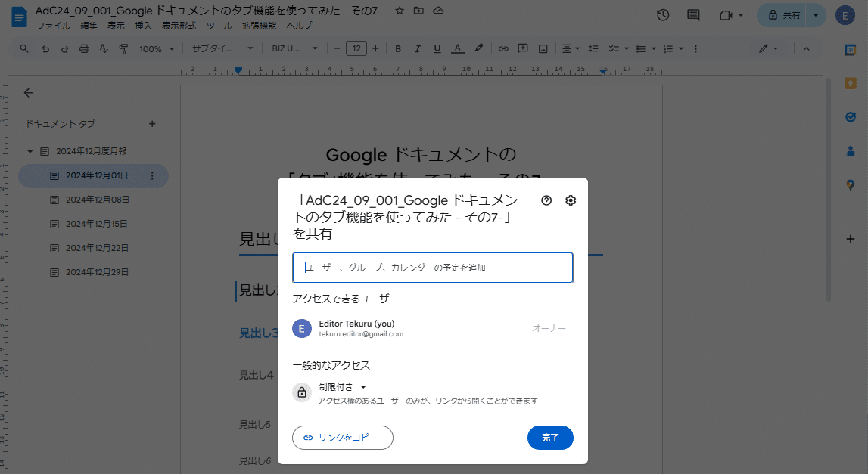Toggle italic formatting

(418, 48)
